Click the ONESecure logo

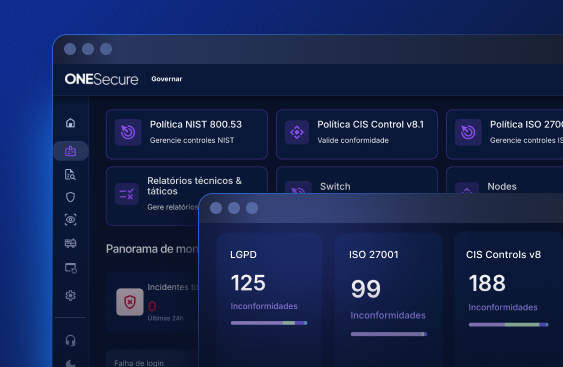point(101,79)
